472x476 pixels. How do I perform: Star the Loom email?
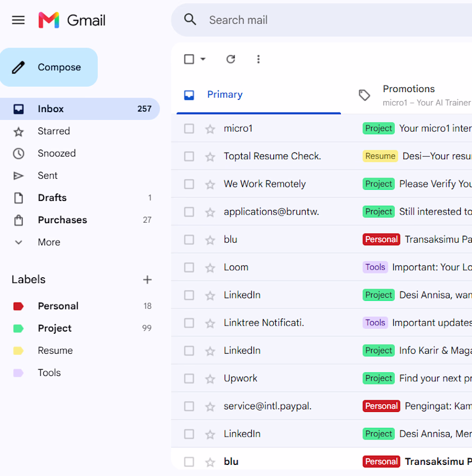click(210, 268)
